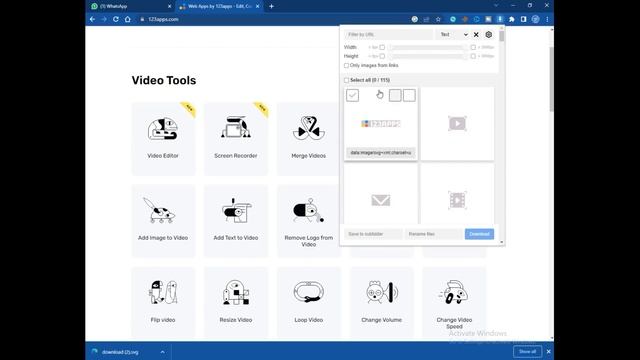Download the single logo image button
Viewport: 640px width, 360px height.
[x=409, y=95]
